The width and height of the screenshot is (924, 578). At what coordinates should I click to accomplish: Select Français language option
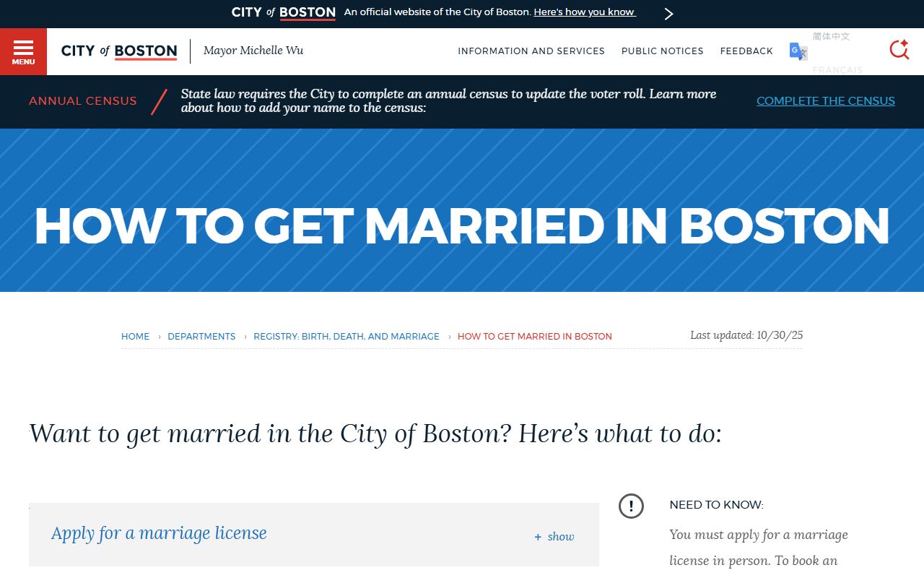pyautogui.click(x=837, y=70)
